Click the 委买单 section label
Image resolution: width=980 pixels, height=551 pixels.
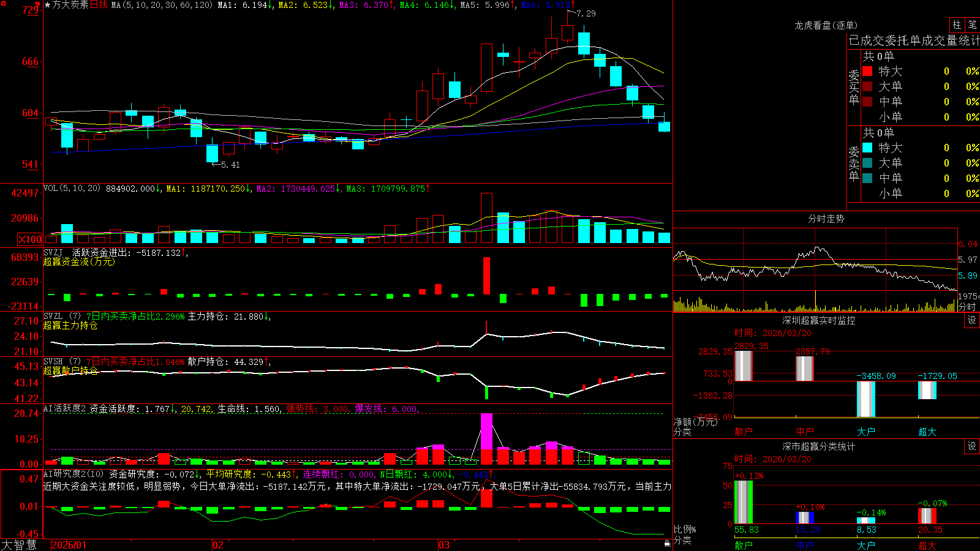point(854,87)
